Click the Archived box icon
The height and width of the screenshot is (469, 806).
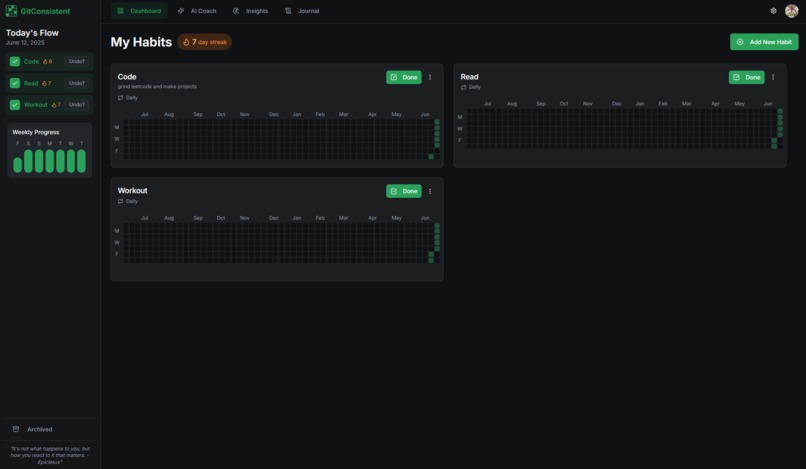pos(16,429)
